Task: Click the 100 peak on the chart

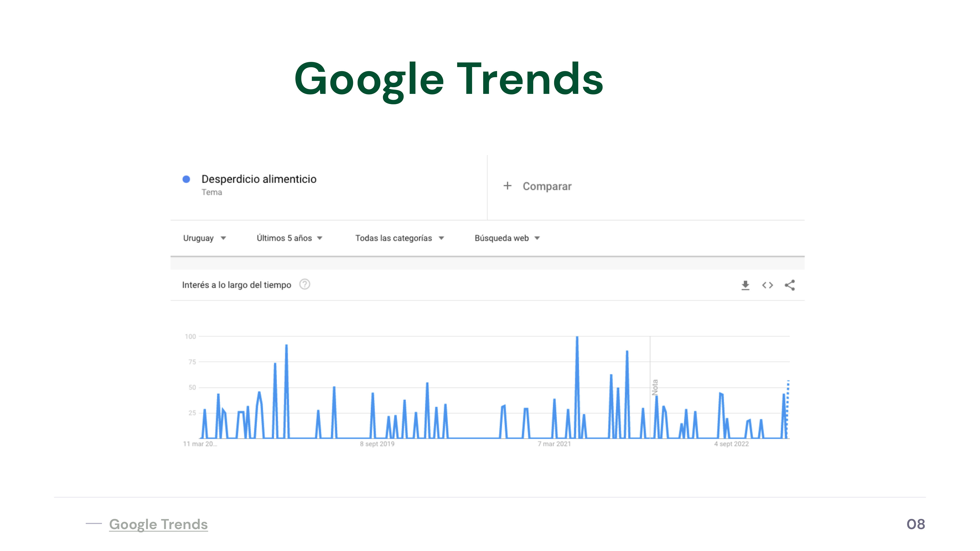Action: pyautogui.click(x=577, y=338)
